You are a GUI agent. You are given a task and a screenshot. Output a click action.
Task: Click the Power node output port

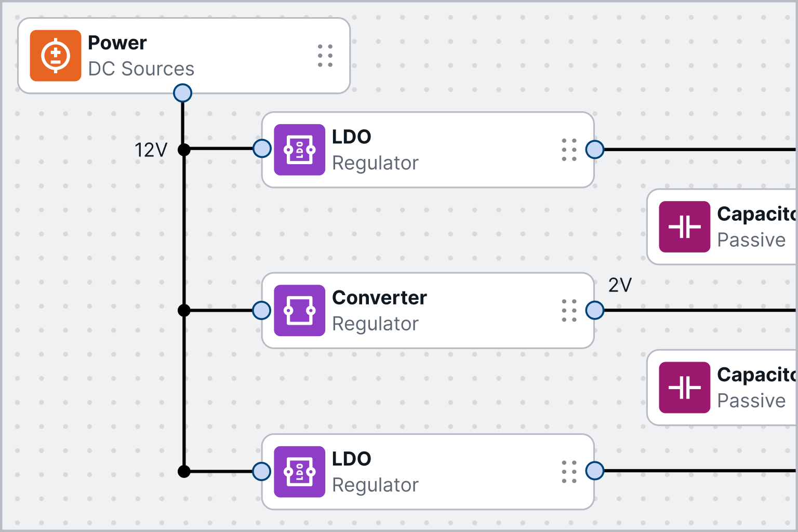coord(183,94)
